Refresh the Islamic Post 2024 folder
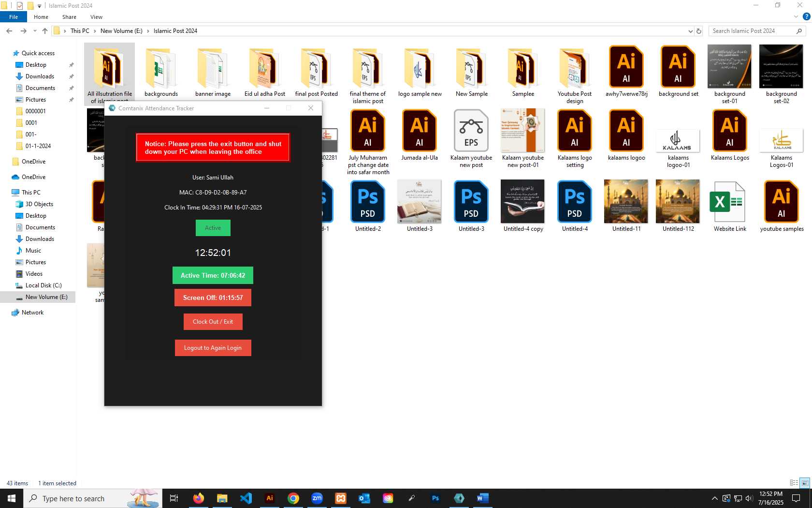The height and width of the screenshot is (508, 812). tap(699, 31)
